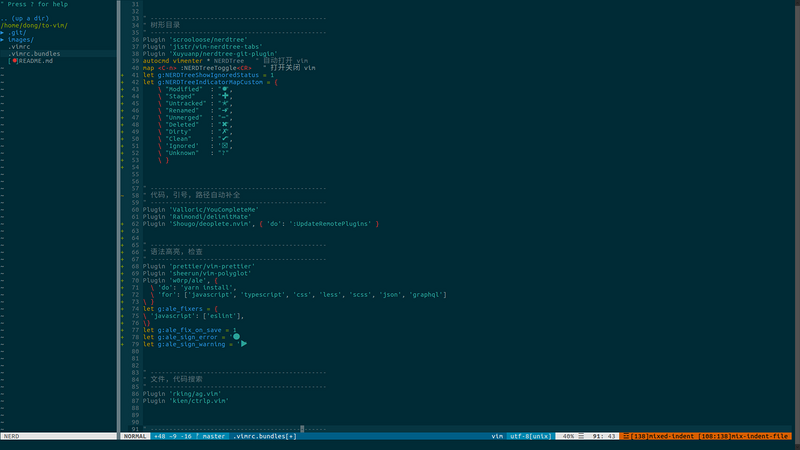This screenshot has height=450, width=800.
Task: Click the /home/dong/to-vim/ root path
Action: (34, 25)
